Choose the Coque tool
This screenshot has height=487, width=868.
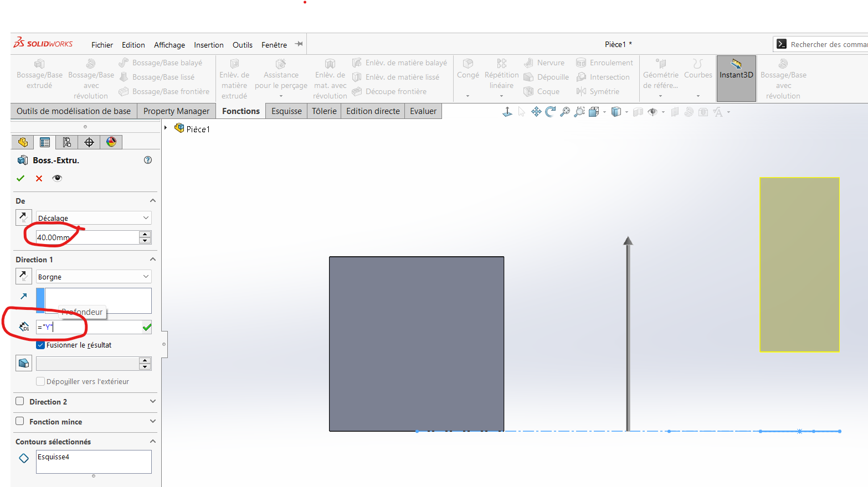(x=542, y=91)
